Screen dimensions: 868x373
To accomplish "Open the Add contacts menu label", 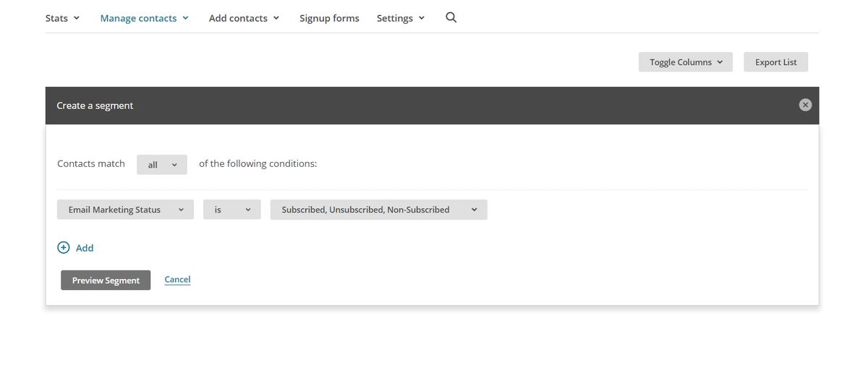I will point(238,18).
